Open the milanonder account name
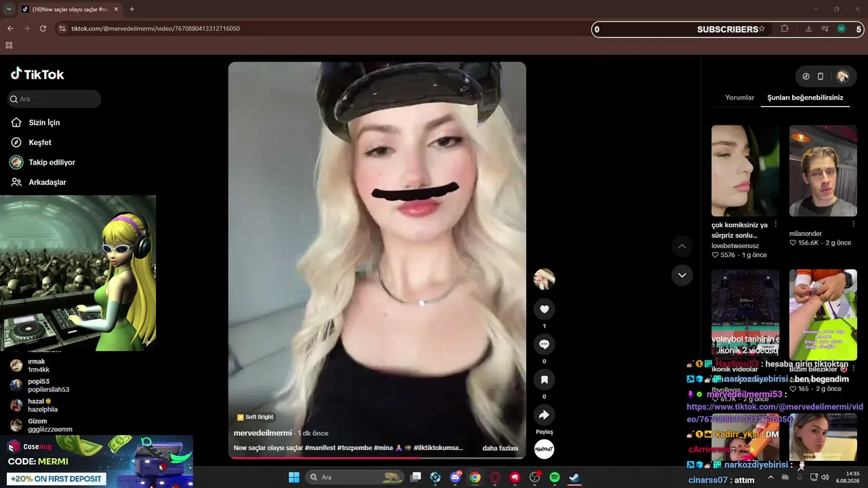The image size is (868, 488). click(x=806, y=234)
